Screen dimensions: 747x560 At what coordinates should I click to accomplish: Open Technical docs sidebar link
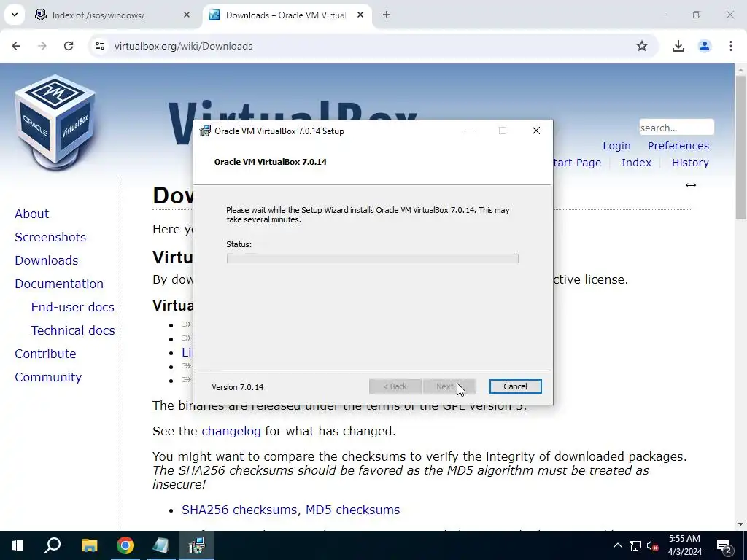(73, 330)
